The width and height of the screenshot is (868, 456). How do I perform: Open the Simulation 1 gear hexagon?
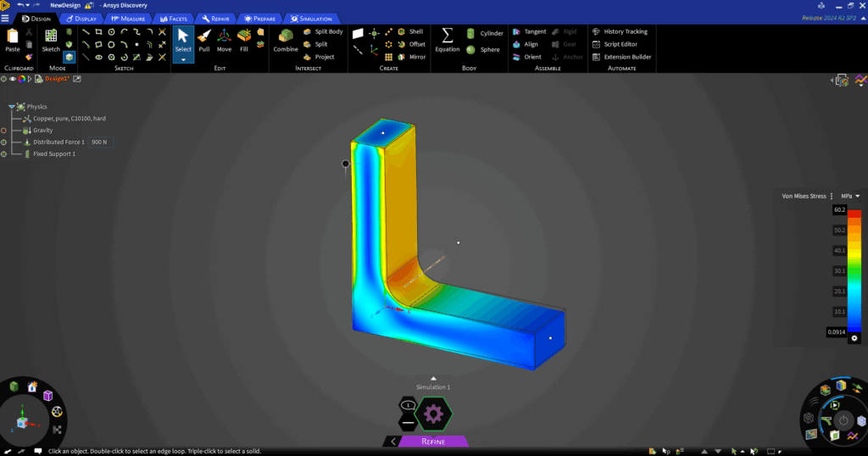(x=433, y=414)
